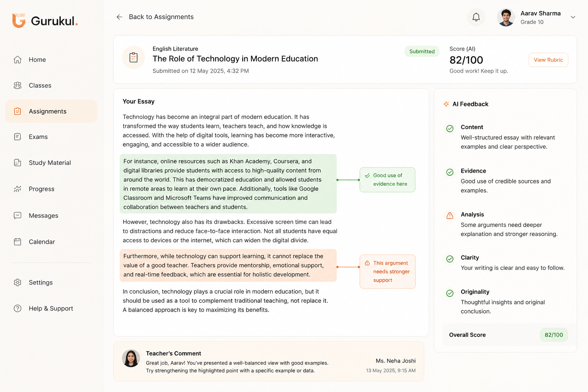Click the Originality checkmark icon

(x=450, y=293)
